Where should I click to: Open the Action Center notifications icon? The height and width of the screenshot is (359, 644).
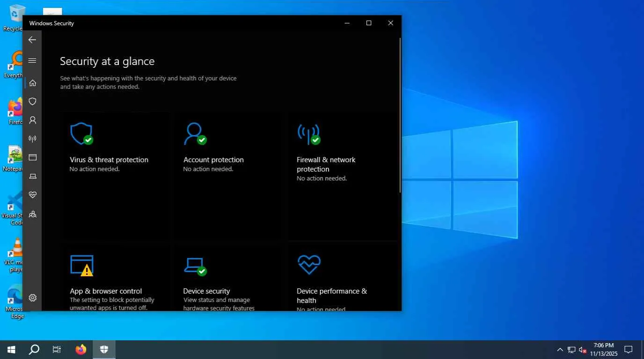click(629, 350)
